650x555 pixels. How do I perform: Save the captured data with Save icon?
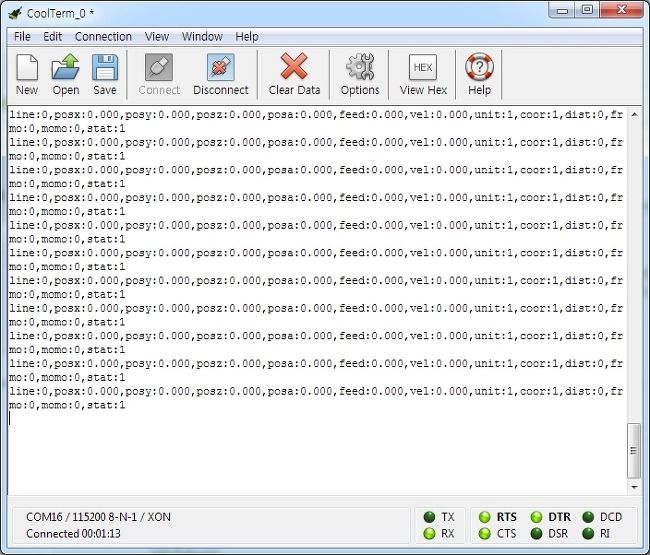tap(105, 67)
